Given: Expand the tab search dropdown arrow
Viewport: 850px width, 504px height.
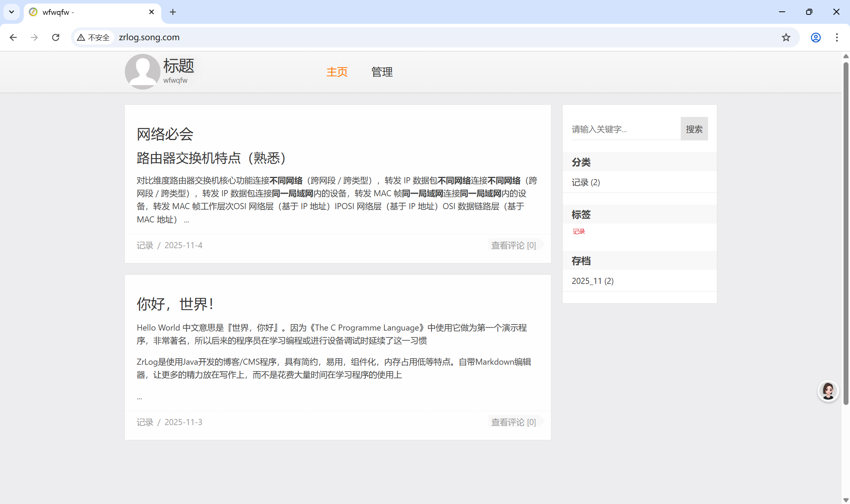Looking at the screenshot, I should pyautogui.click(x=11, y=12).
